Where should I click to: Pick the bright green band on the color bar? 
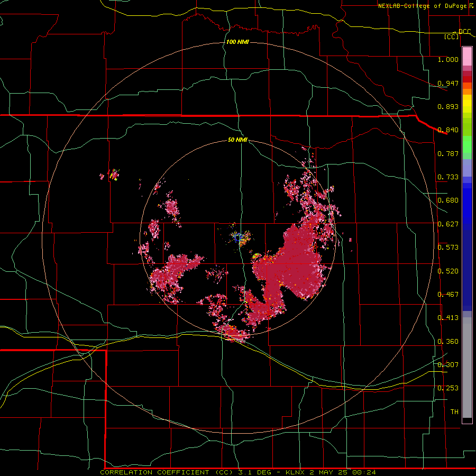(x=467, y=144)
